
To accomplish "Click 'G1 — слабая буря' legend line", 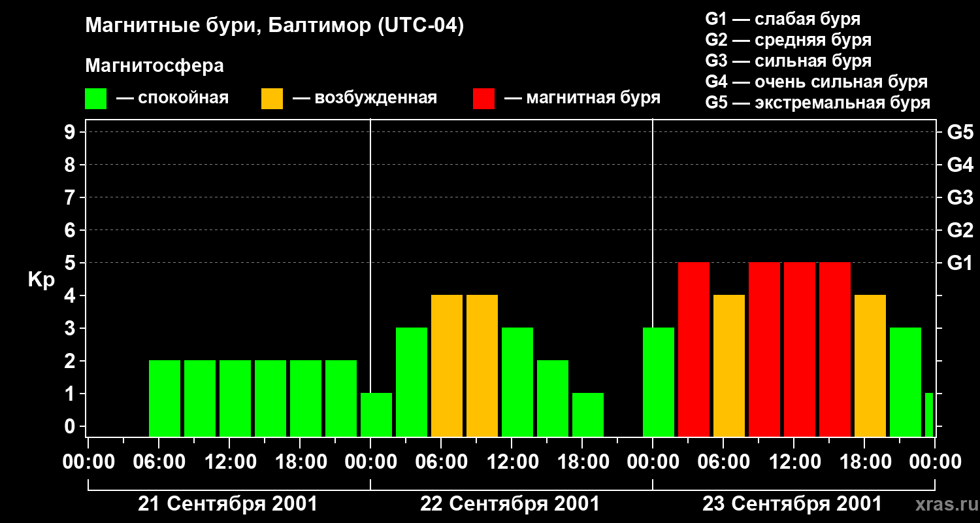I will click(783, 19).
